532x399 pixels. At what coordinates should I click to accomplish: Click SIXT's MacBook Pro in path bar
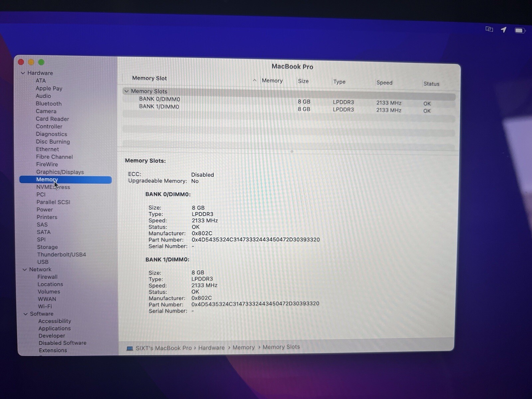point(164,348)
